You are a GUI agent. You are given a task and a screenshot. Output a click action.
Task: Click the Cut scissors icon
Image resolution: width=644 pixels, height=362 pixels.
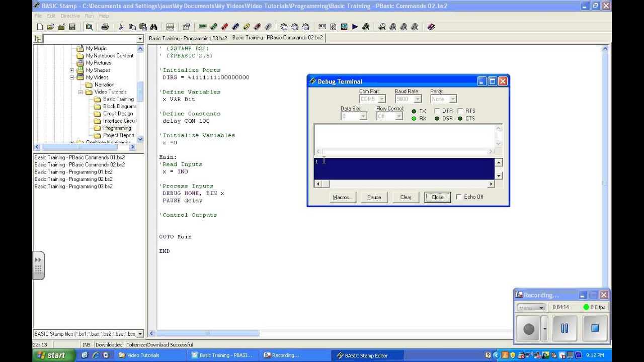121,27
